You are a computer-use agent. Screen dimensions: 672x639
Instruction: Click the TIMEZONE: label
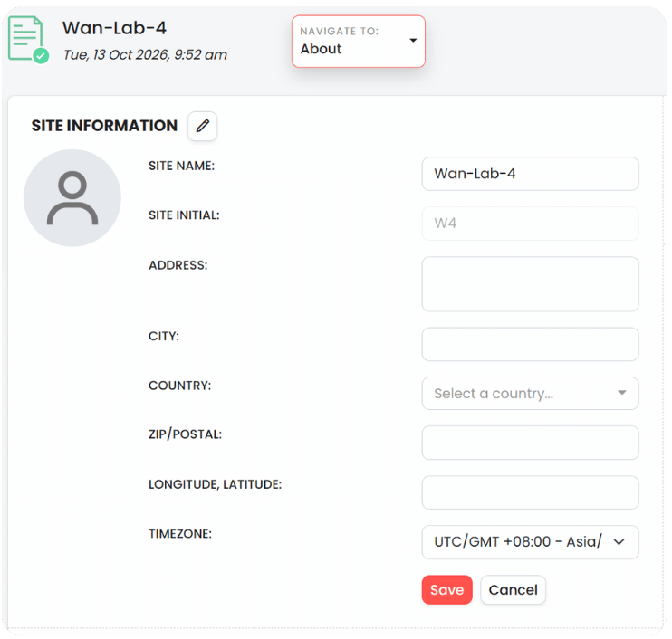180,534
